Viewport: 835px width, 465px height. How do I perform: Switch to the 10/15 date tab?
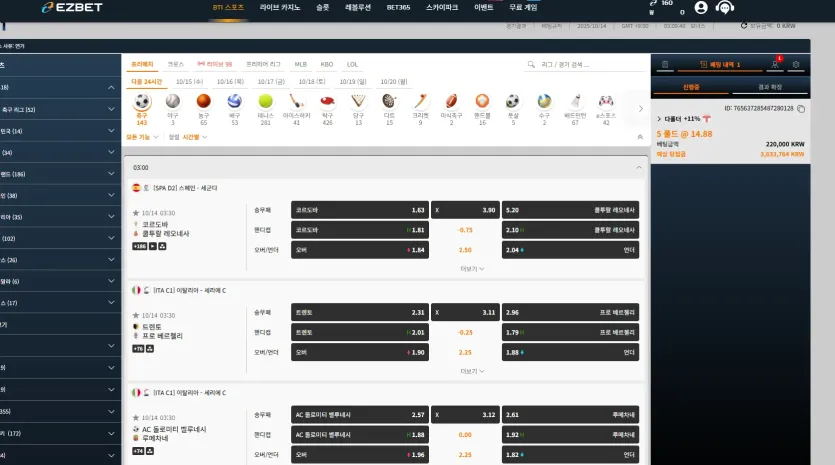coord(190,81)
